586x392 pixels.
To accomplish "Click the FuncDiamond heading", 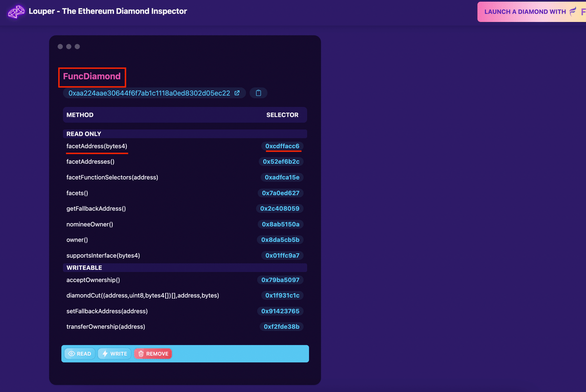I will [x=92, y=76].
